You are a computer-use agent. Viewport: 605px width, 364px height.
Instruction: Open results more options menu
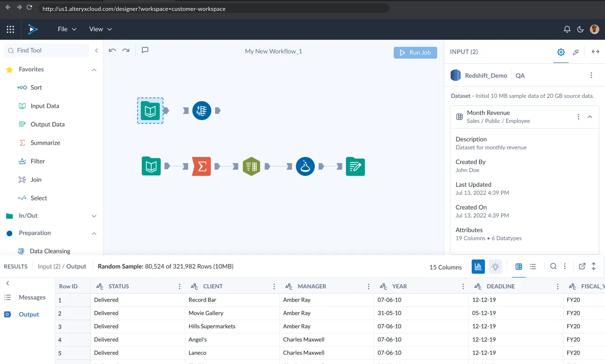pos(565,267)
